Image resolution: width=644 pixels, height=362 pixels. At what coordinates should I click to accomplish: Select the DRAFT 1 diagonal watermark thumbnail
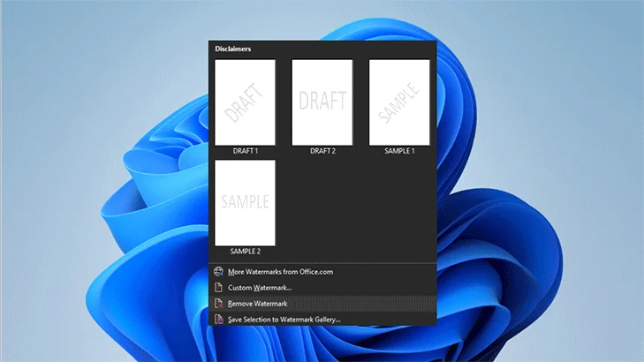coord(245,102)
